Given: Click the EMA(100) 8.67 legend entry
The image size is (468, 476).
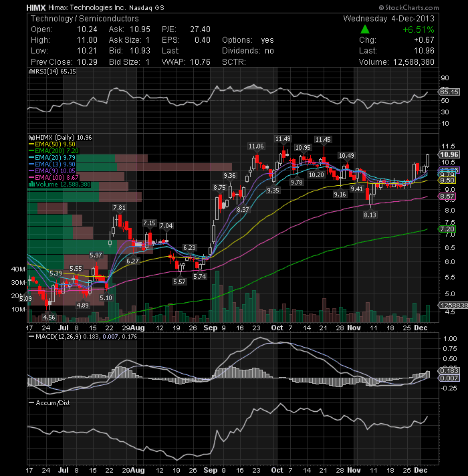Looking at the screenshot, I should pos(53,178).
